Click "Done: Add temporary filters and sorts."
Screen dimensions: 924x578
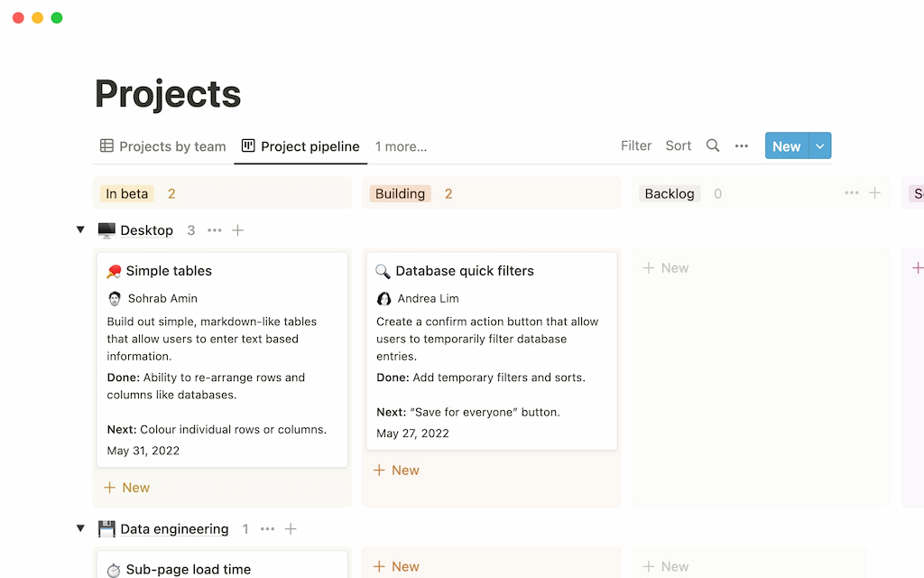[x=481, y=378]
